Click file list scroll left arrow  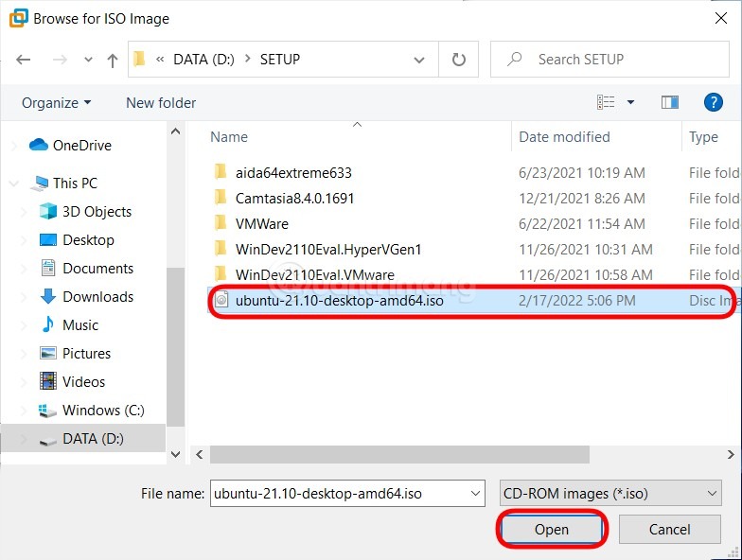point(200,454)
